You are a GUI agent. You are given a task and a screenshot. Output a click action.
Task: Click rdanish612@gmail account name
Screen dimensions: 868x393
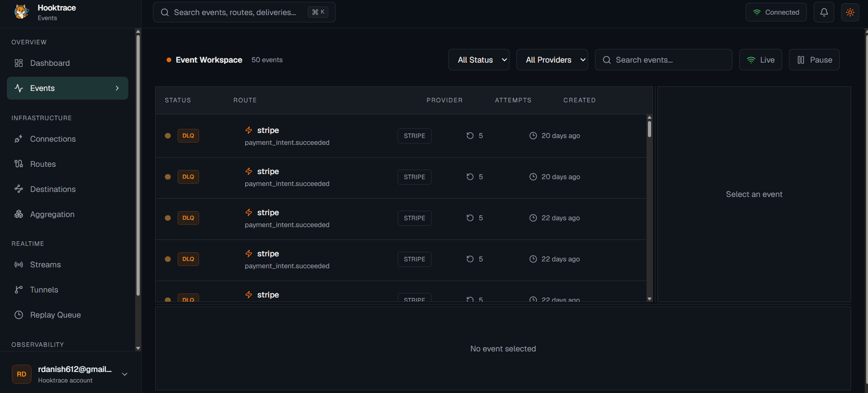(x=75, y=369)
